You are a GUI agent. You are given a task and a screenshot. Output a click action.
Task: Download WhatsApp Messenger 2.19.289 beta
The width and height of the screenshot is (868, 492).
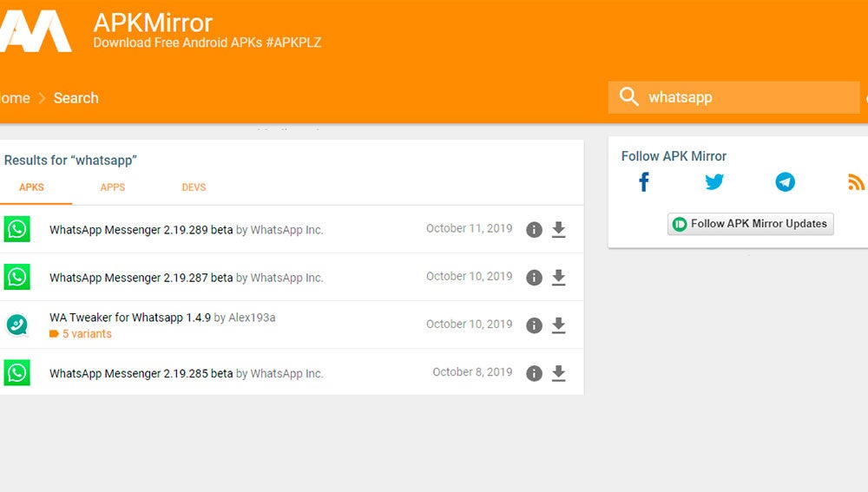(558, 230)
